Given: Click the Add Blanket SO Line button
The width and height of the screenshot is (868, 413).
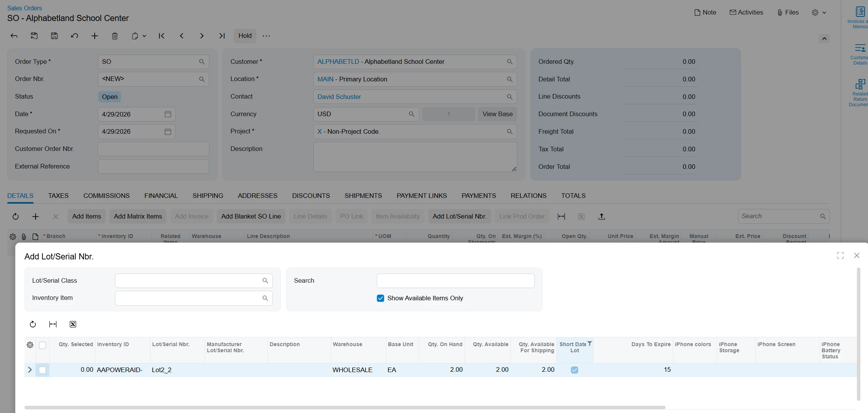Looking at the screenshot, I should pyautogui.click(x=251, y=217).
